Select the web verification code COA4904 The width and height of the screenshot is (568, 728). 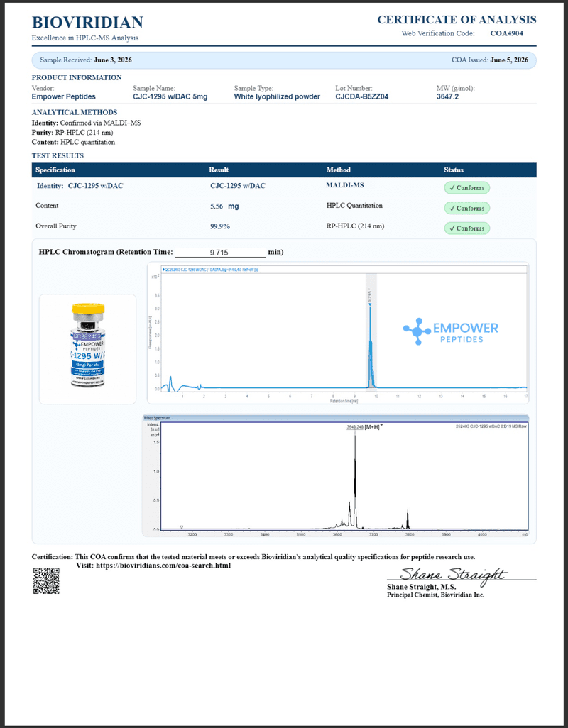pos(507,33)
